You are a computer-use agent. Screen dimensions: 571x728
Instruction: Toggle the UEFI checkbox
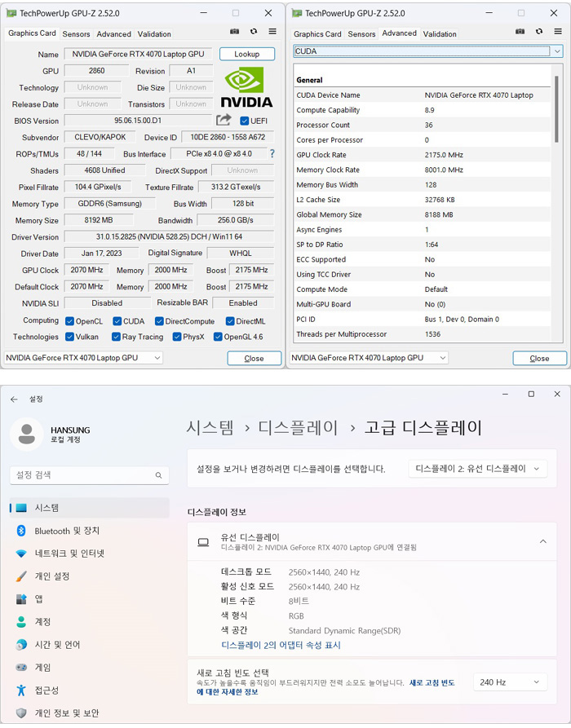pyautogui.click(x=245, y=121)
